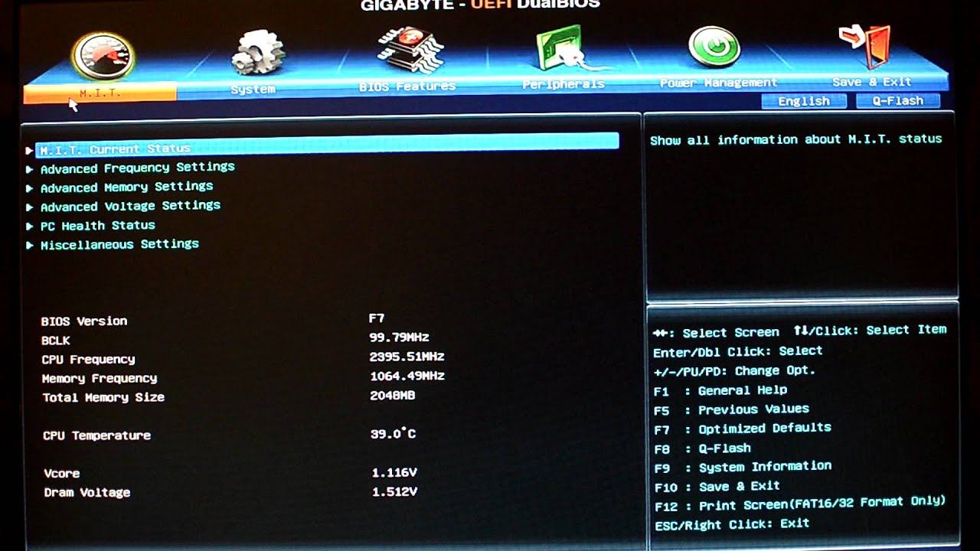Click the ESC/Right Click: Exit line
This screenshot has width=980, height=551.
pyautogui.click(x=732, y=524)
